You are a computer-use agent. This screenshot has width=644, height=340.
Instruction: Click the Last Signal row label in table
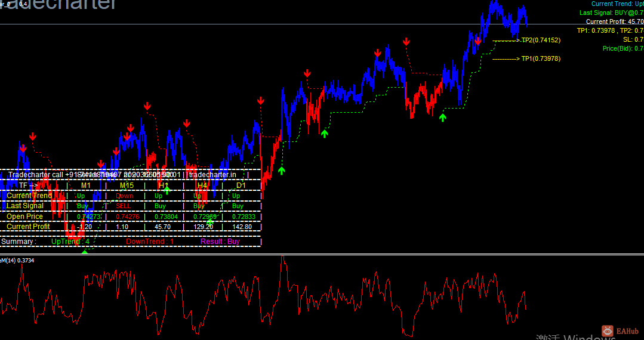pyautogui.click(x=25, y=206)
